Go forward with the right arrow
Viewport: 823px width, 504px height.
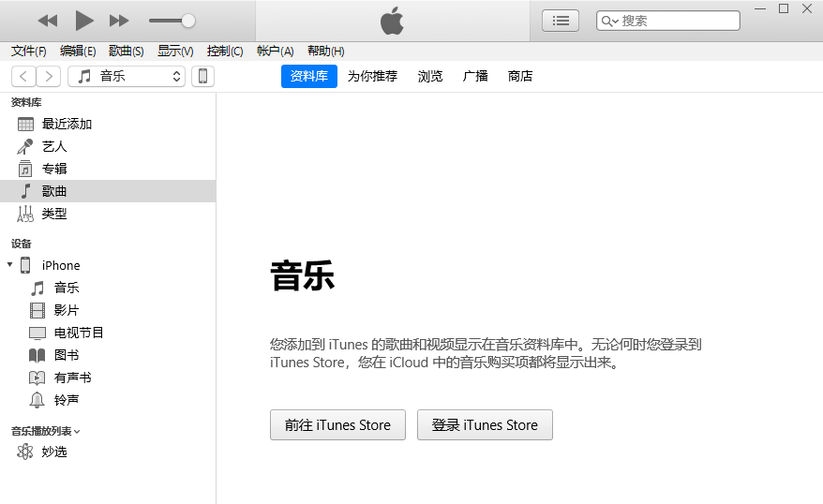tap(49, 77)
